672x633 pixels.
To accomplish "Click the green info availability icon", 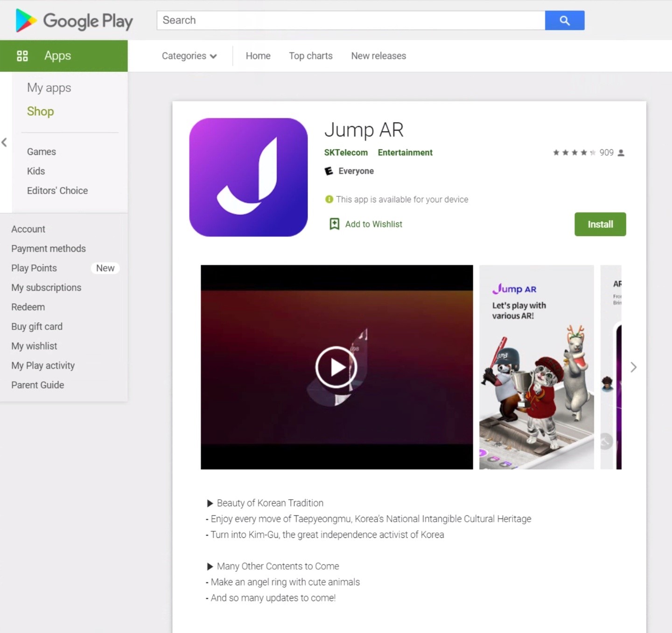I will pos(329,200).
